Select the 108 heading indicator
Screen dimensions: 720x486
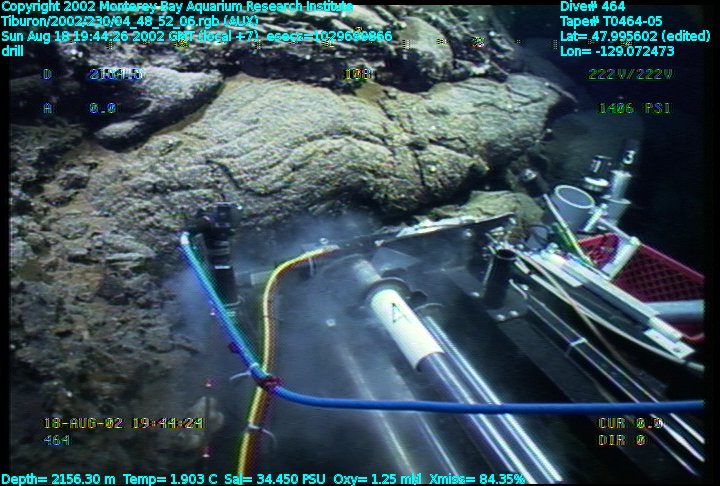coord(357,74)
